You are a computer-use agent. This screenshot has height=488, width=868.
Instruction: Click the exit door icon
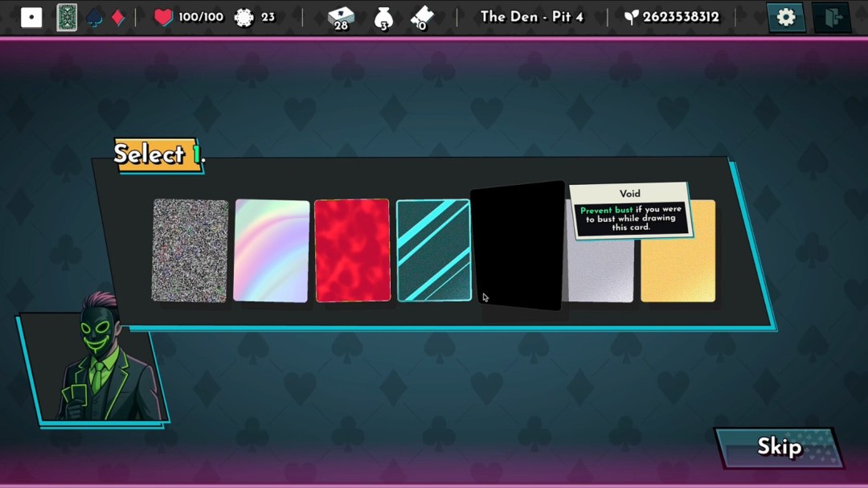tap(832, 18)
